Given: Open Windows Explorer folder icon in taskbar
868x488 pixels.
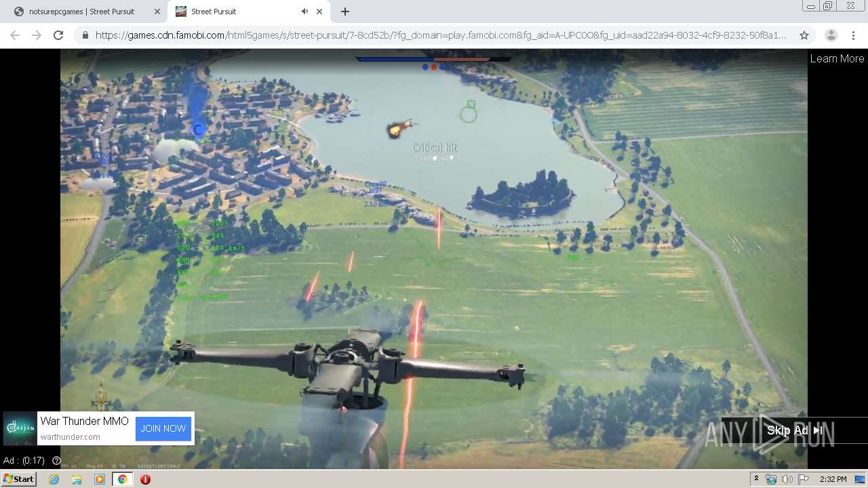Looking at the screenshot, I should (77, 479).
